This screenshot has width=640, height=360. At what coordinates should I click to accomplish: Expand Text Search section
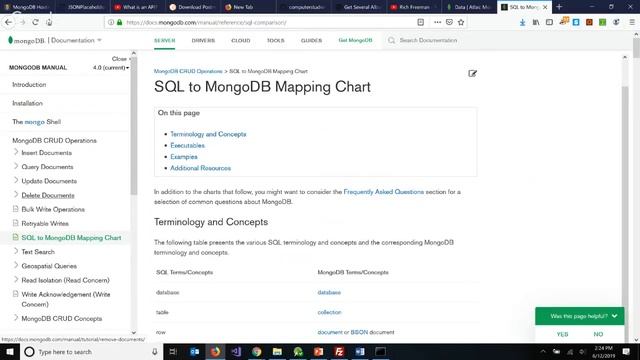[16, 251]
